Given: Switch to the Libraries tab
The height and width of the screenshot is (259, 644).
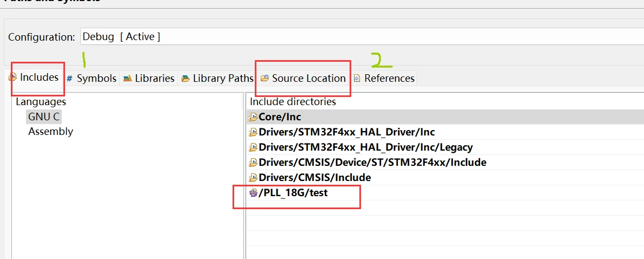Looking at the screenshot, I should (x=154, y=79).
